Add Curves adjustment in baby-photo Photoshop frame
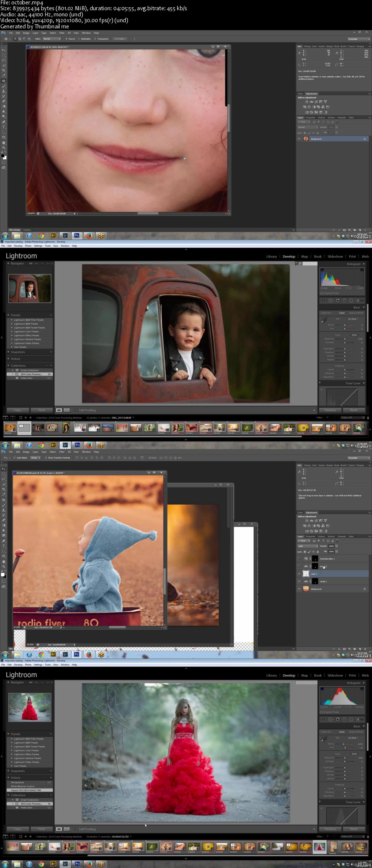 click(316, 521)
